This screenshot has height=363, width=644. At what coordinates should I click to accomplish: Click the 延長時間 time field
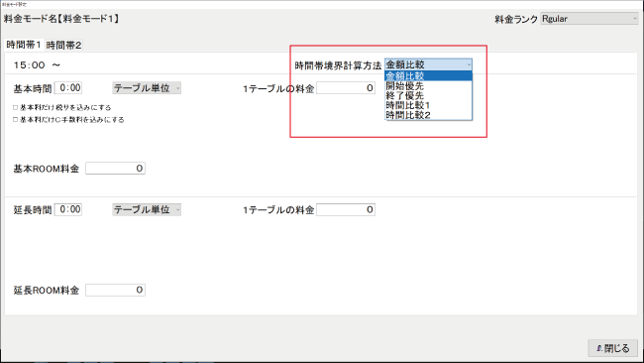pyautogui.click(x=68, y=209)
